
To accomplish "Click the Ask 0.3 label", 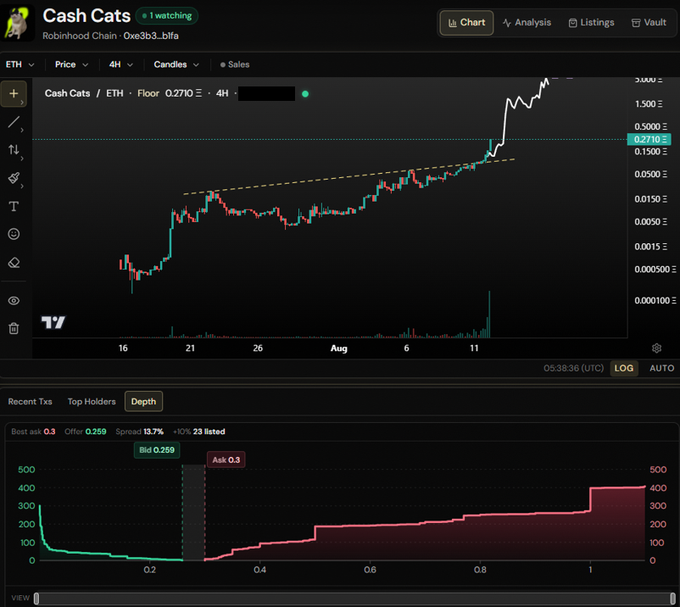I will coord(226,460).
